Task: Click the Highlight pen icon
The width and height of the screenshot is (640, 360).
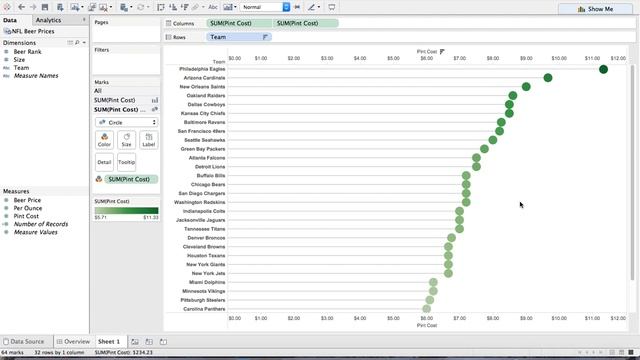Action: tap(312, 7)
